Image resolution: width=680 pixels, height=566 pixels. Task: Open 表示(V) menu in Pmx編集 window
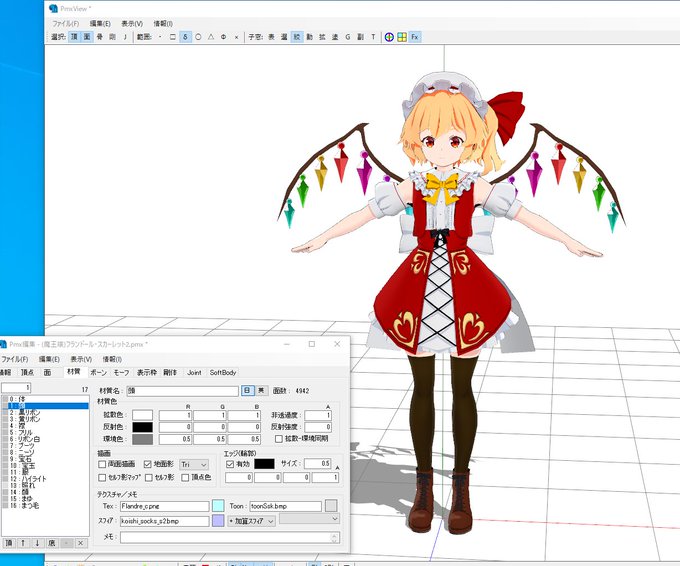(x=81, y=359)
